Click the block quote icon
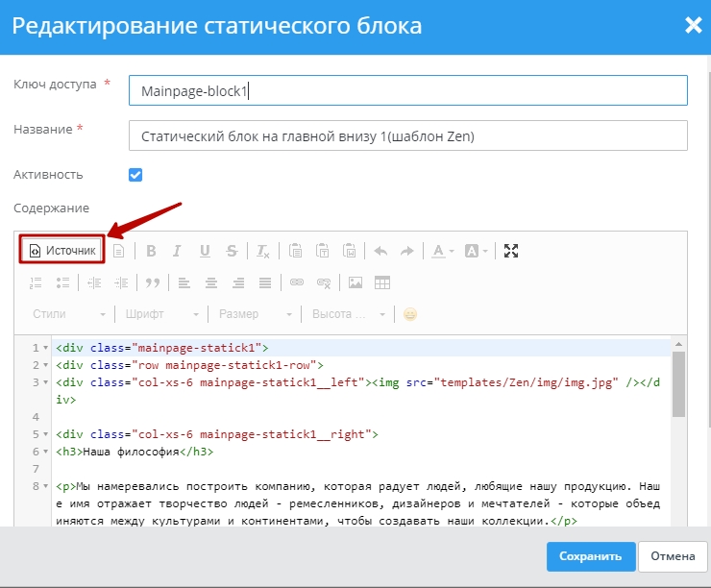 coord(151,282)
